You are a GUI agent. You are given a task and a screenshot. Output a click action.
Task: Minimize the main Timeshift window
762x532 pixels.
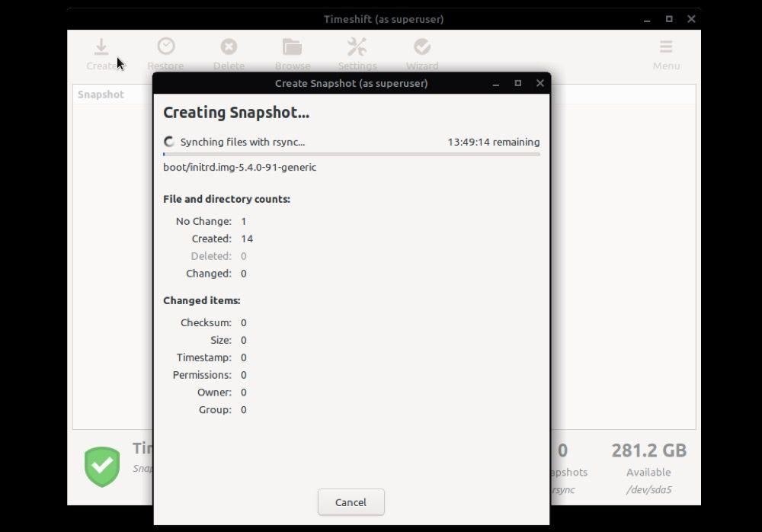(647, 19)
